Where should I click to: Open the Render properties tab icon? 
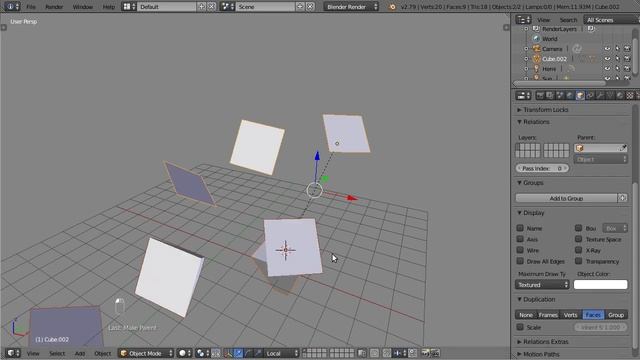pyautogui.click(x=540, y=96)
